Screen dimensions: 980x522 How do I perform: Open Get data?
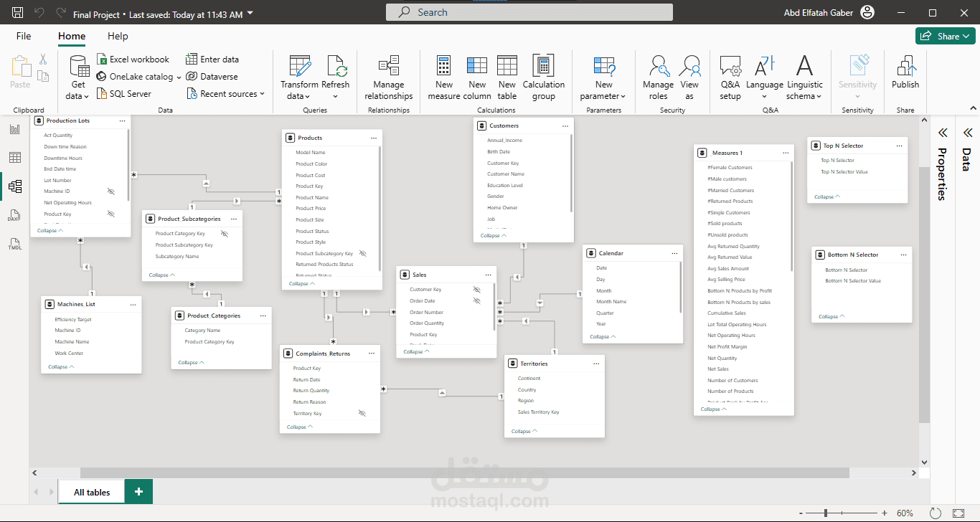[78, 77]
